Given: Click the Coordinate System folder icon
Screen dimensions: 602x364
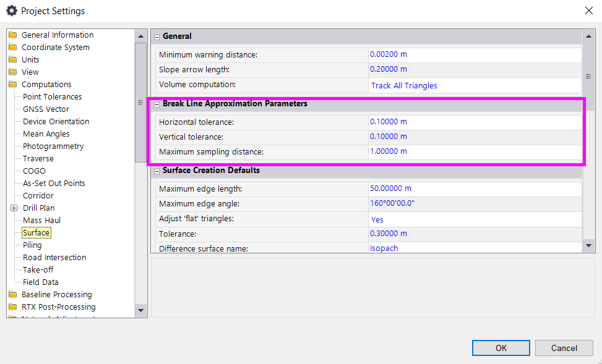Looking at the screenshot, I should coord(13,48).
